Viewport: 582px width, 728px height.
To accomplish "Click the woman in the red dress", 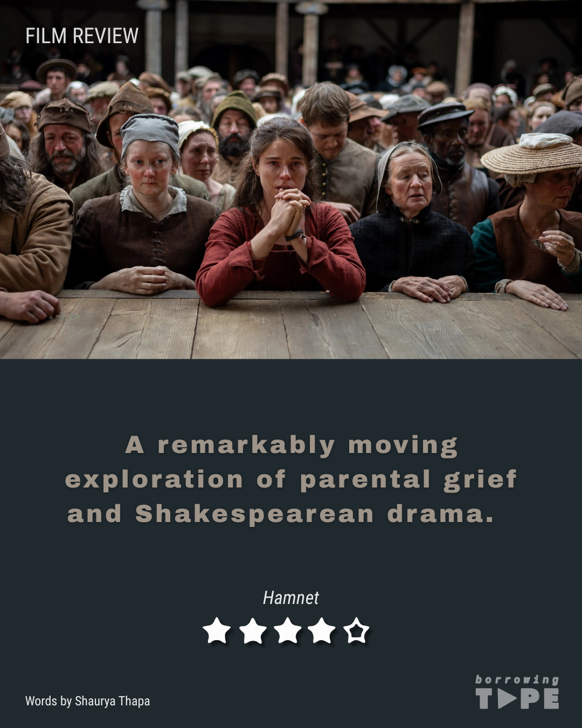I will pos(280,216).
